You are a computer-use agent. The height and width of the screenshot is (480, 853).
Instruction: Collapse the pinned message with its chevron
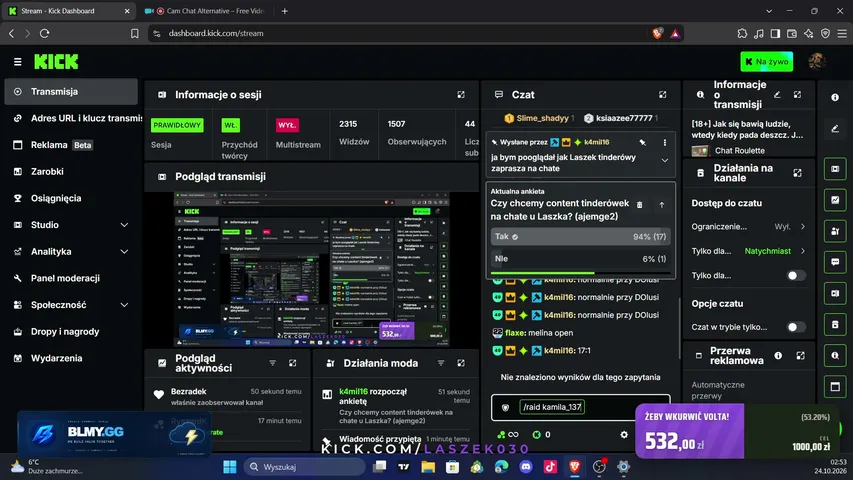pyautogui.click(x=664, y=161)
